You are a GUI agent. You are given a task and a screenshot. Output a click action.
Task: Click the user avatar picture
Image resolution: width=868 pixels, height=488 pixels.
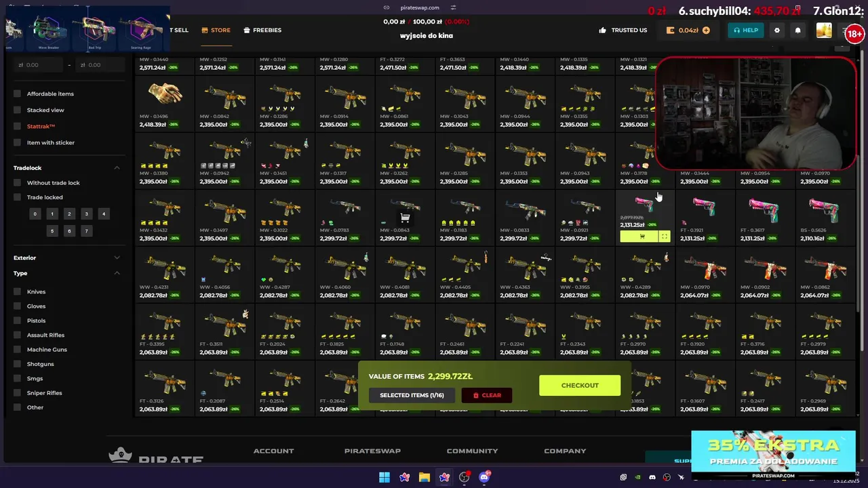(824, 30)
